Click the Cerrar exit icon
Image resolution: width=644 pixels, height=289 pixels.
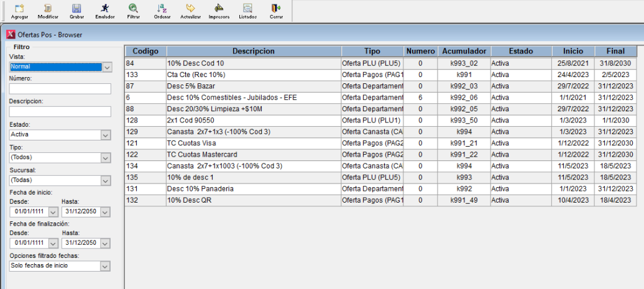coord(276,9)
